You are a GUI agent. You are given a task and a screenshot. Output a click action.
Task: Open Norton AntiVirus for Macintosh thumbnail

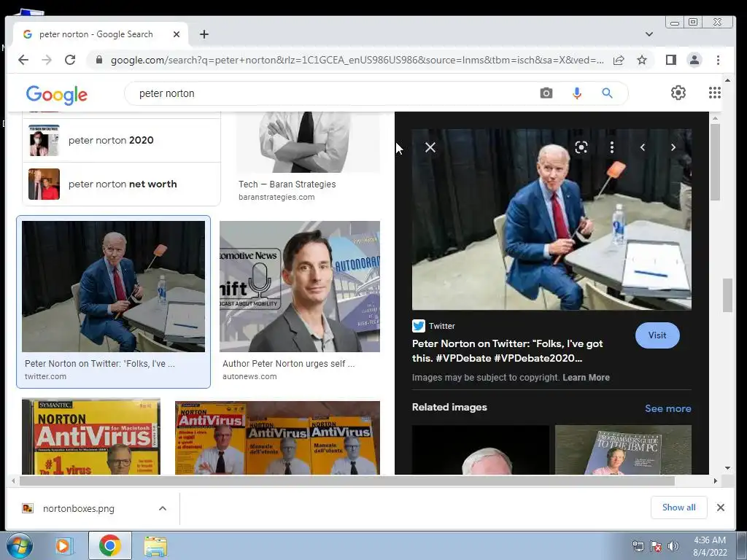coord(91,437)
